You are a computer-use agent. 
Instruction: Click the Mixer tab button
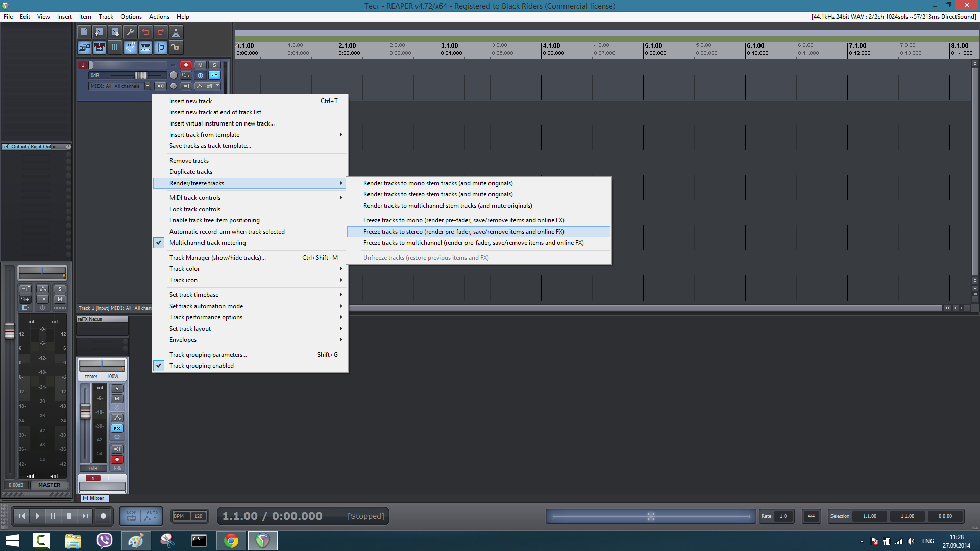(x=96, y=498)
